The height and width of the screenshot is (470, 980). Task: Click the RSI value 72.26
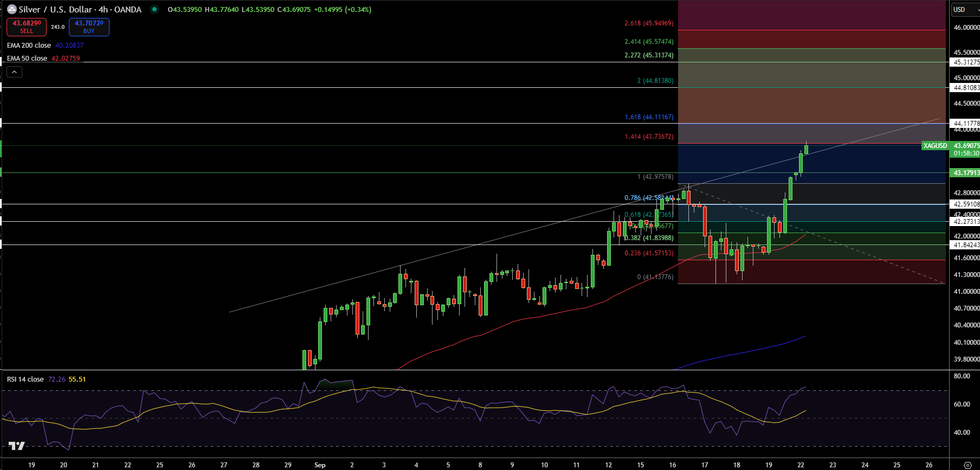56,379
